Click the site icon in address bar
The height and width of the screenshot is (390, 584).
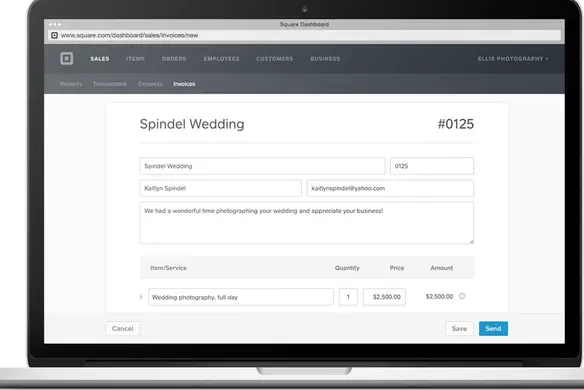click(x=54, y=35)
